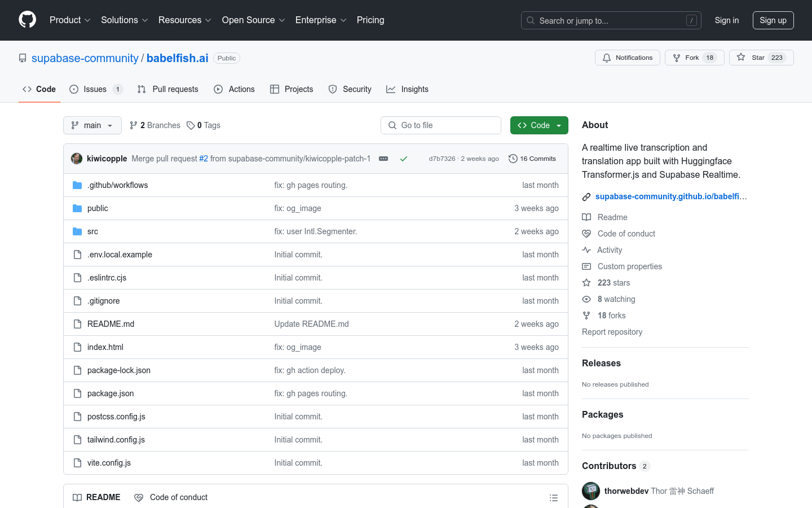Open pull request #2 link
The height and width of the screenshot is (508, 812).
[204, 159]
